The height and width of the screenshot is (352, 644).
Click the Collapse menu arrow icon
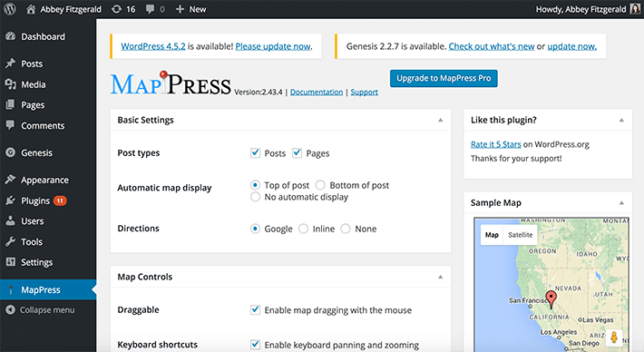coord(10,309)
